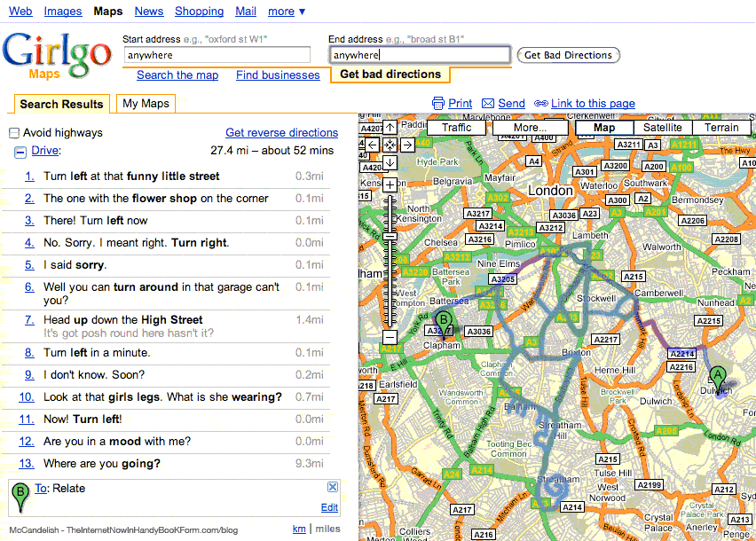
Task: Pan the map right with arrow
Action: 406,145
